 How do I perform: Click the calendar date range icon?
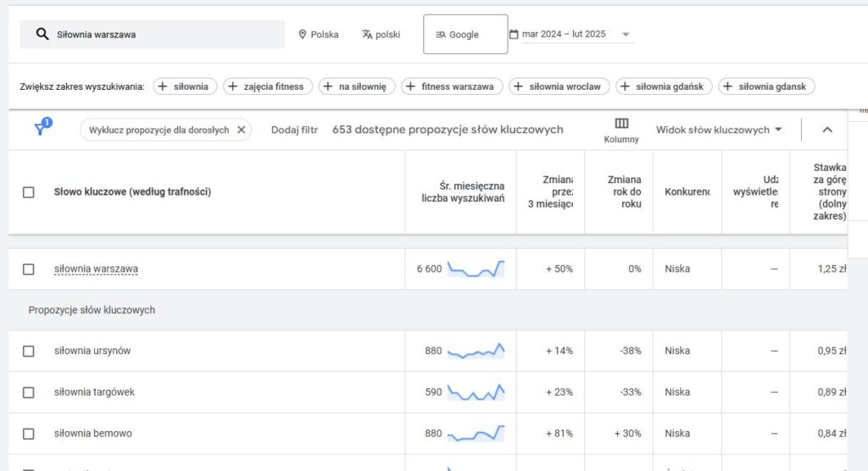(514, 35)
